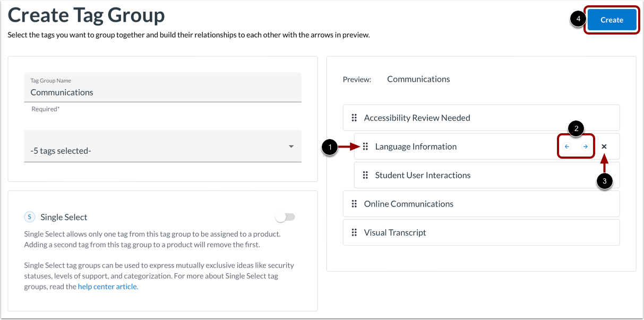This screenshot has width=644, height=320.
Task: Click the Tag Group Name field
Action: [162, 92]
